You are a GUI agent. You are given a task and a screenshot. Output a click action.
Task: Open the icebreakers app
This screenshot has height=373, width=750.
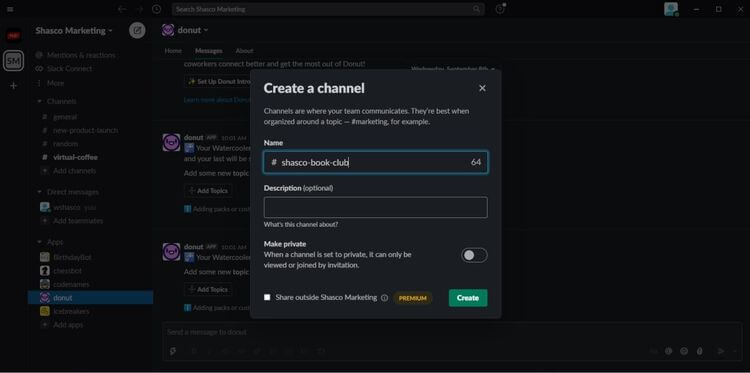pos(65,311)
